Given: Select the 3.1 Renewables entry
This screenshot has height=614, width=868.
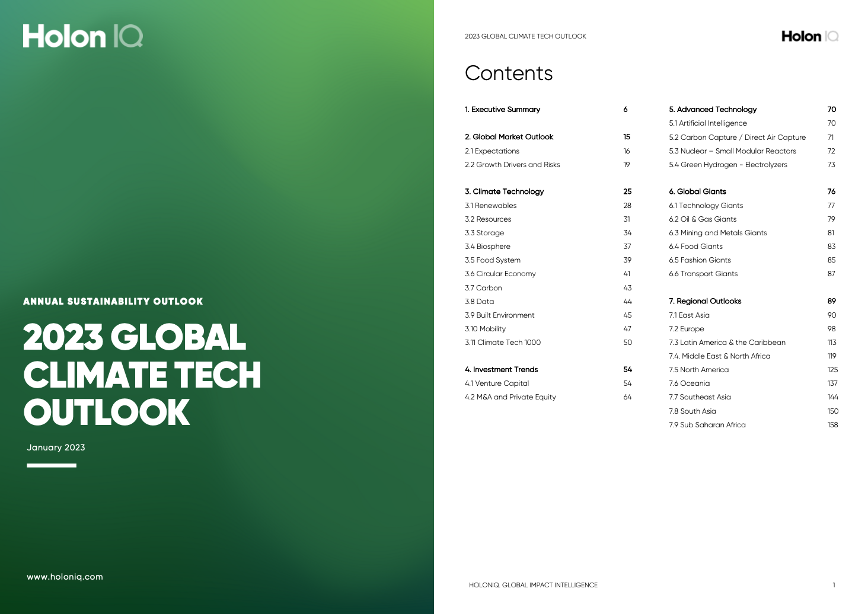Looking at the screenshot, I should pyautogui.click(x=491, y=205).
